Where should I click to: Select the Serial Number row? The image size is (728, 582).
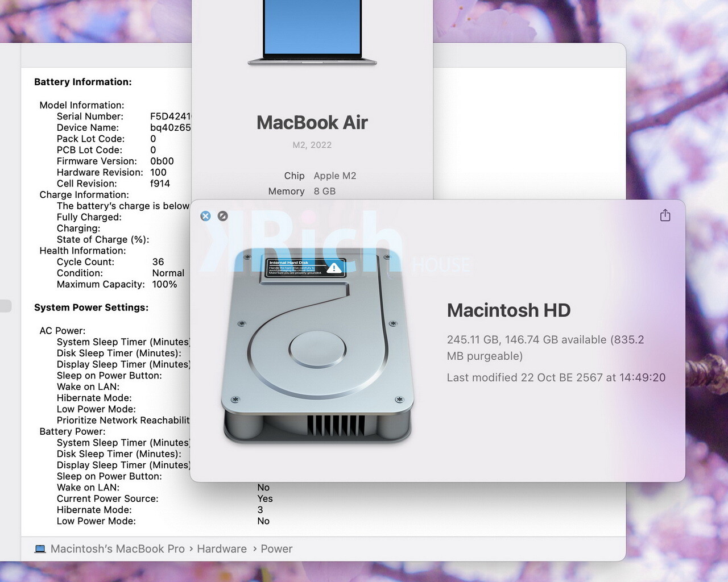[123, 117]
